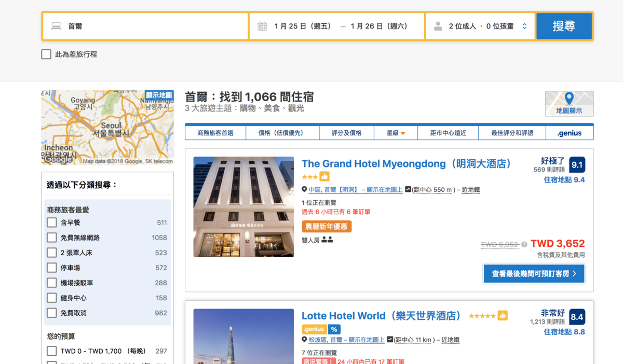Click the 住宿地點 8.8 location score
Viewport: 623px width, 364px height.
click(x=564, y=332)
